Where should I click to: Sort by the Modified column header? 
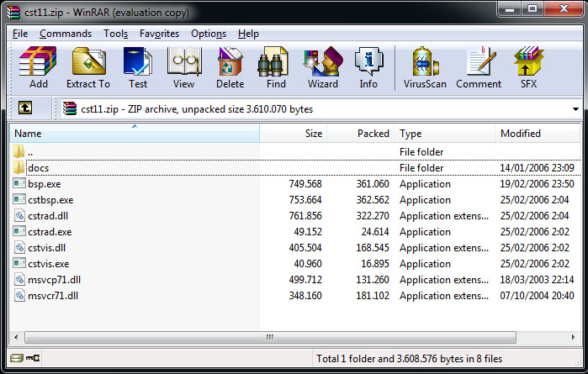coord(537,133)
